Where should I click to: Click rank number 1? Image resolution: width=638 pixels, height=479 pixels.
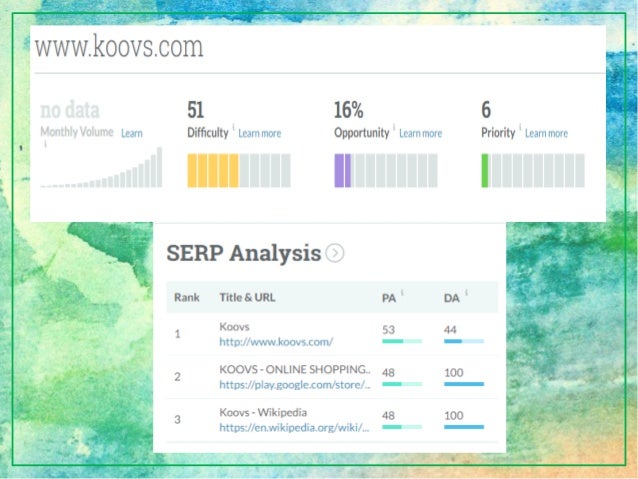pyautogui.click(x=177, y=334)
